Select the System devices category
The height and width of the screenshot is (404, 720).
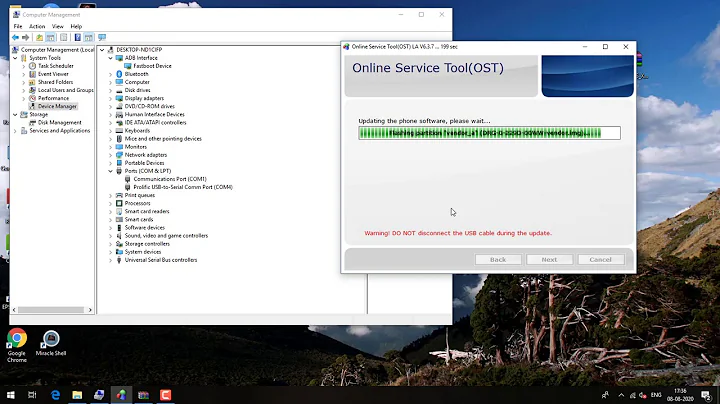(x=143, y=252)
